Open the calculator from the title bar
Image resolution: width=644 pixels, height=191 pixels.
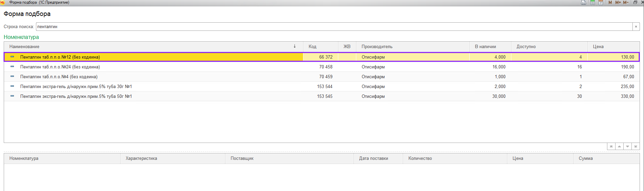[x=592, y=2]
